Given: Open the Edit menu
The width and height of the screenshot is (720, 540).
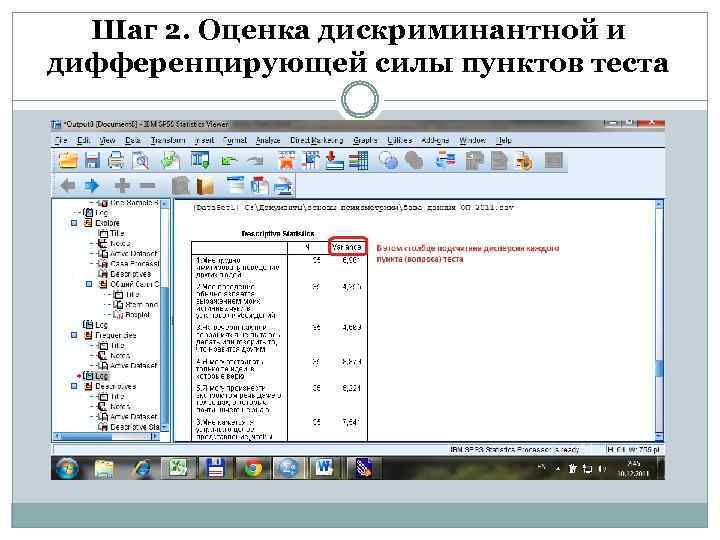Looking at the screenshot, I should pos(83,141).
